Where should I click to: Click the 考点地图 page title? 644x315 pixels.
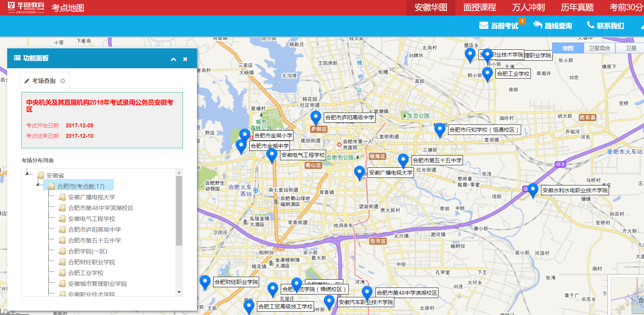(68, 8)
